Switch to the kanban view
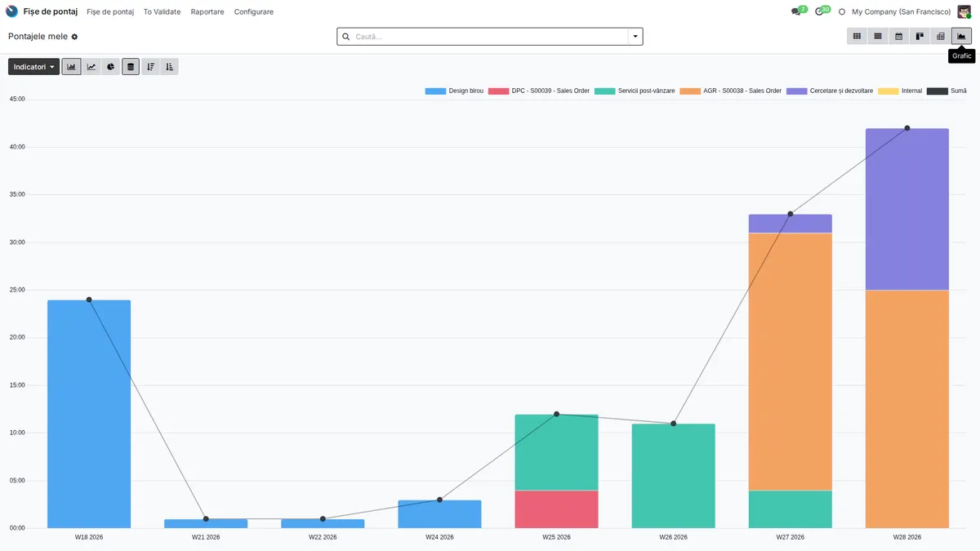 920,36
